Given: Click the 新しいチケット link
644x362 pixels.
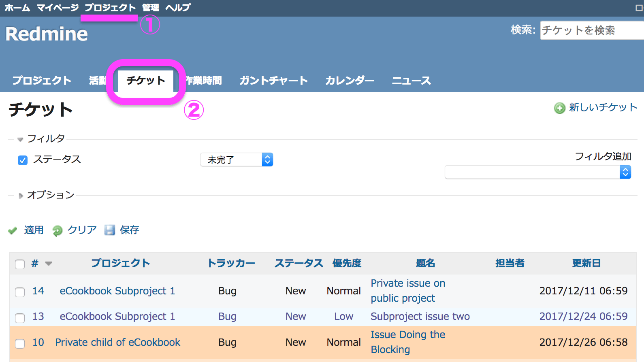Looking at the screenshot, I should click(x=603, y=107).
